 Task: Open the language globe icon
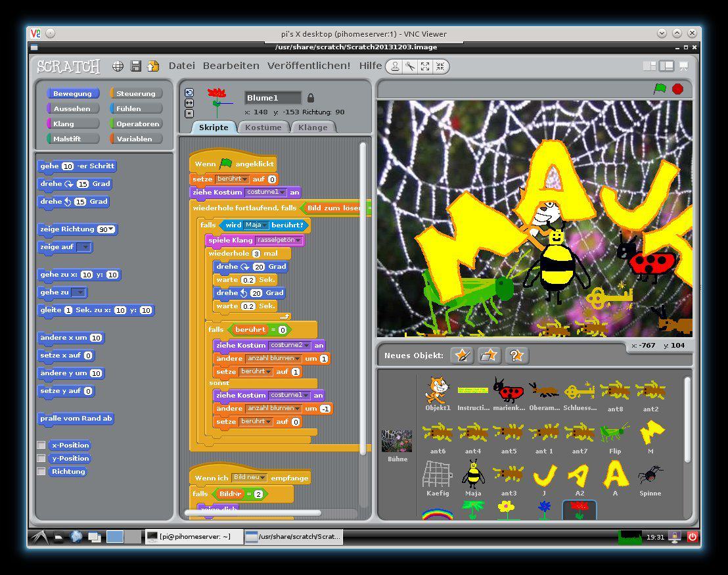click(x=118, y=66)
